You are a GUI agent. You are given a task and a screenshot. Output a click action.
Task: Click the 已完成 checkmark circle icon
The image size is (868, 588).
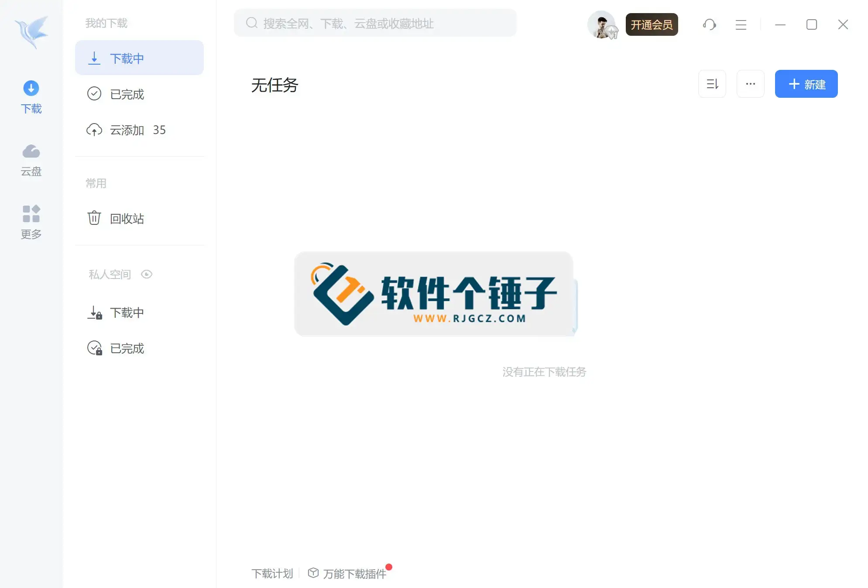(x=94, y=94)
